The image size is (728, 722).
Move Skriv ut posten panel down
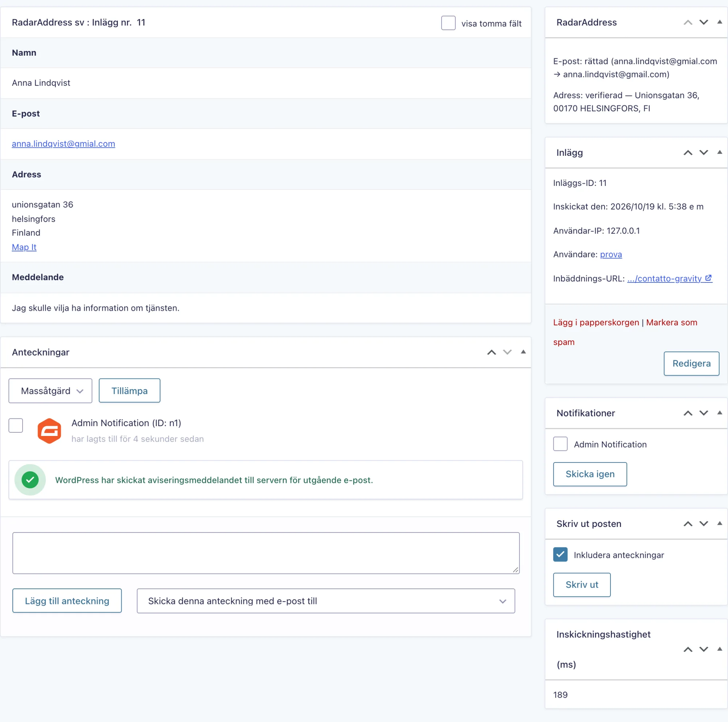click(704, 524)
